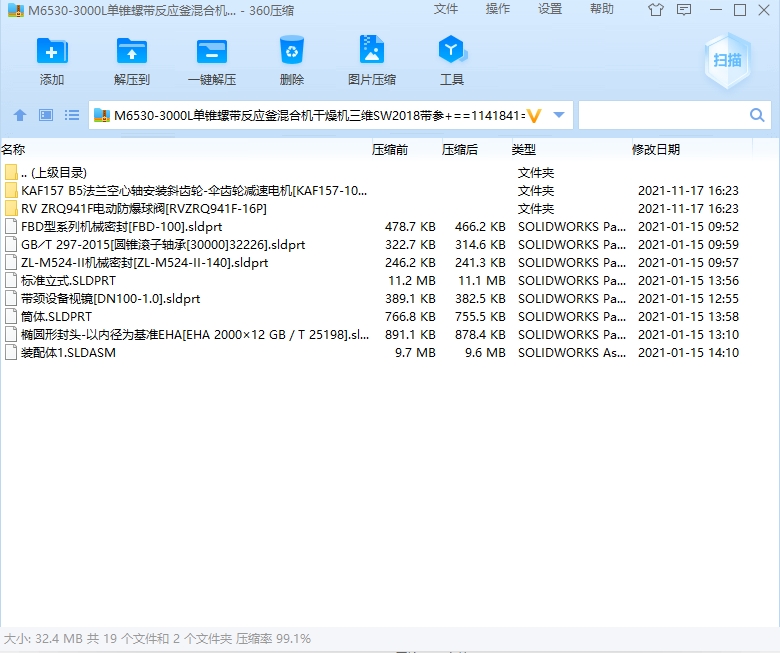Click 'SOLIDWORKS As...' type cell
Screen dimensions: 780x653
(x=572, y=353)
